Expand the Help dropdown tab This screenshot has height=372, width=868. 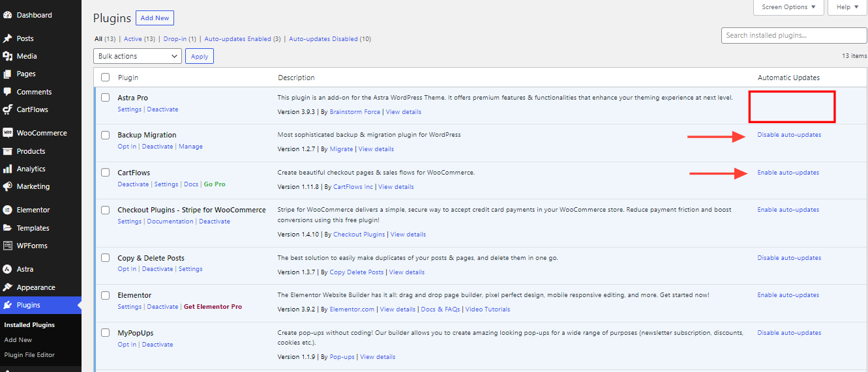(x=847, y=7)
